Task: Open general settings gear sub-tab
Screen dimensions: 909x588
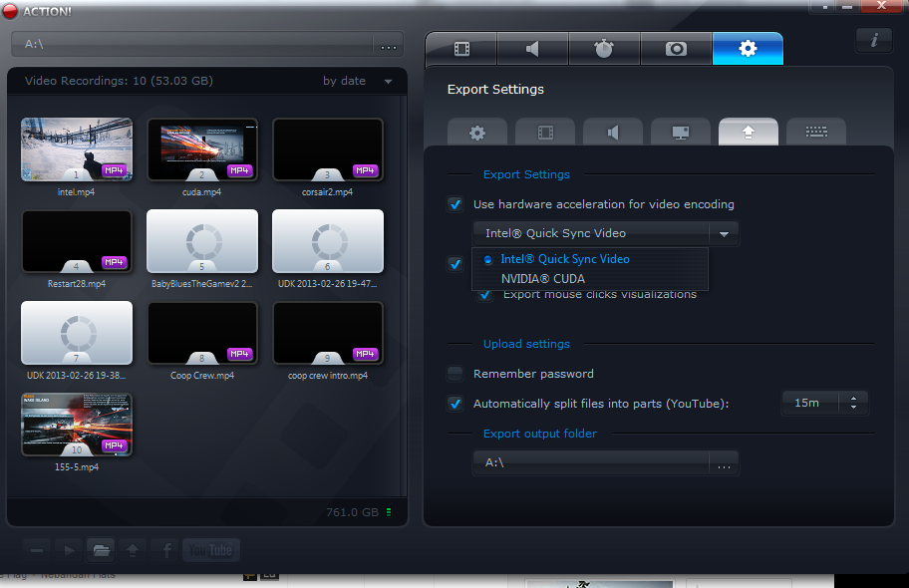Action: pos(477,133)
